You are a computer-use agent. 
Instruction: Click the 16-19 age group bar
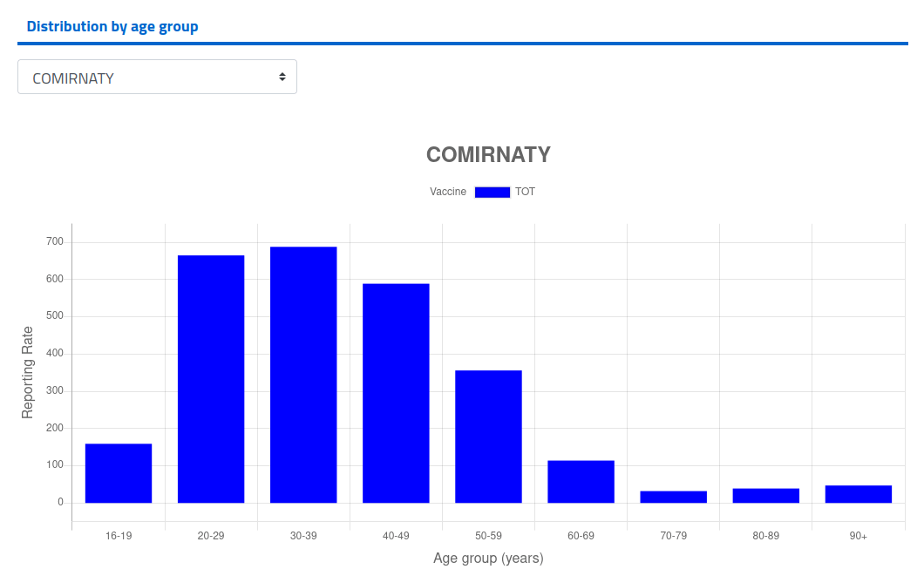[x=119, y=473]
